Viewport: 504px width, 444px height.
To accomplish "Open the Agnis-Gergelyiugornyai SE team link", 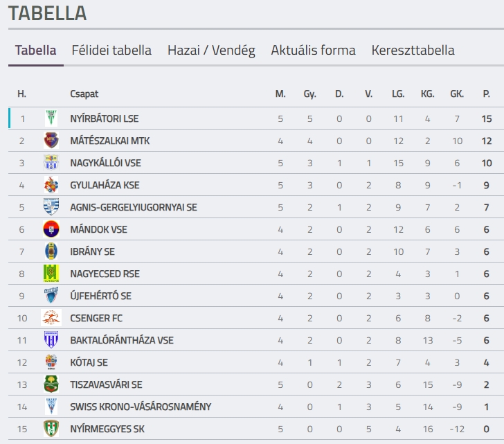I will click(134, 207).
